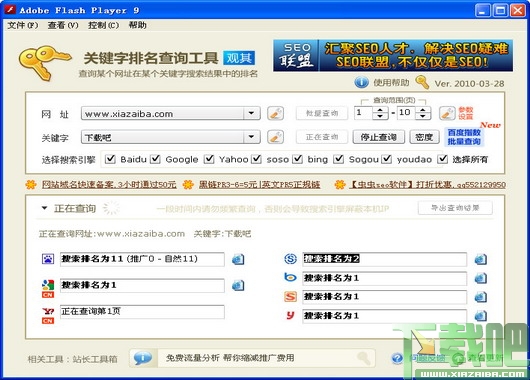Open Google ranking result page icon
The width and height of the screenshot is (530, 380).
238,285
